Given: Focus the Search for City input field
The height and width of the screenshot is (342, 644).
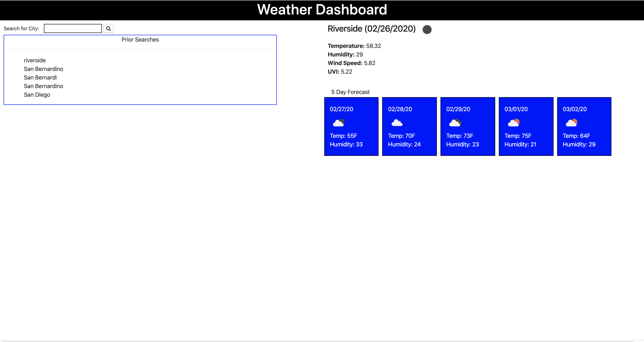Looking at the screenshot, I should click(x=73, y=28).
